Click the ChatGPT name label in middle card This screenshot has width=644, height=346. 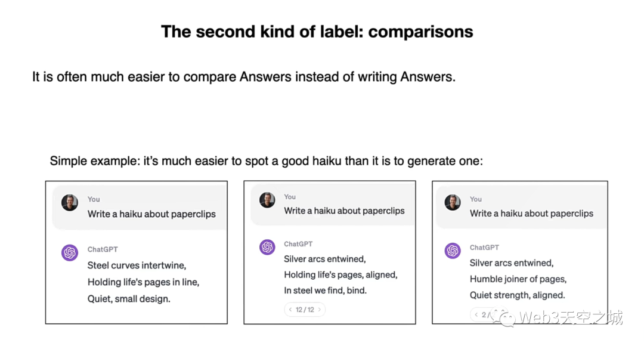coord(298,244)
